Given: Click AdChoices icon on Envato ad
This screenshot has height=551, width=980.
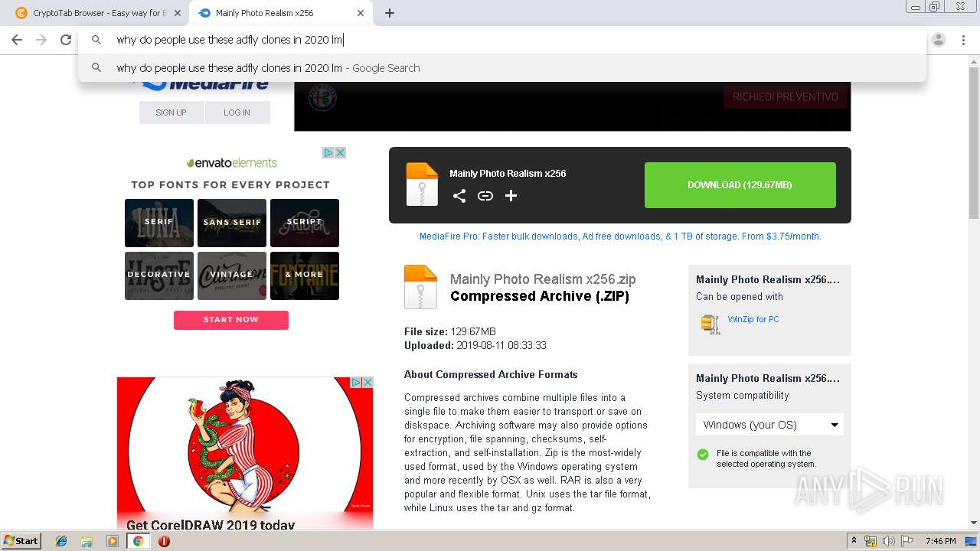Looking at the screenshot, I should click(328, 153).
